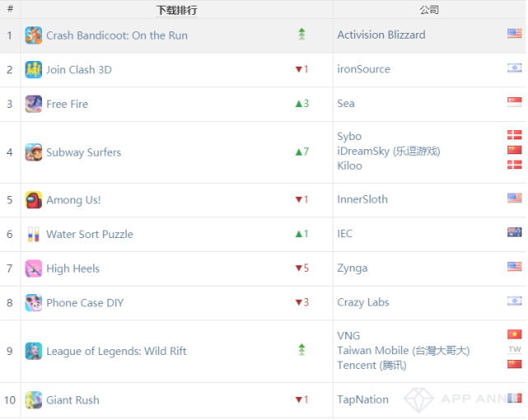Click the Australia flag next to IEC
The image size is (528, 420).
tap(515, 233)
